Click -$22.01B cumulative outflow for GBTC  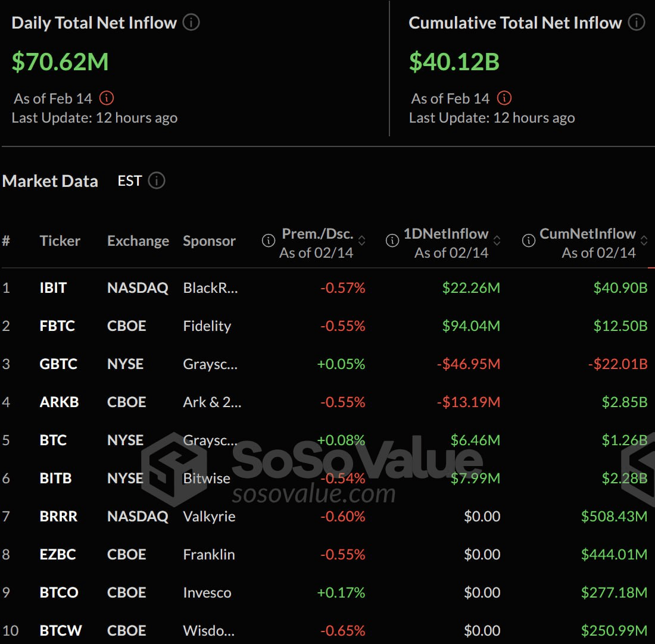click(x=618, y=364)
